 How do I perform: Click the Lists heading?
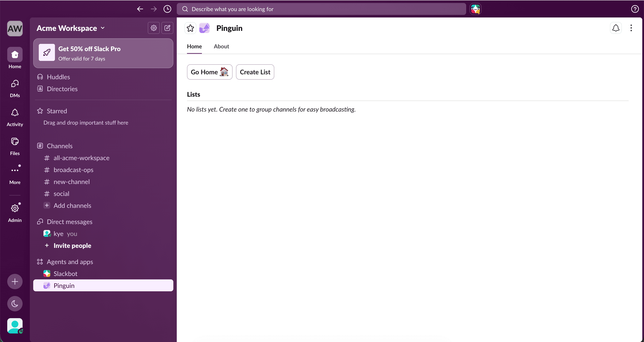[194, 94]
